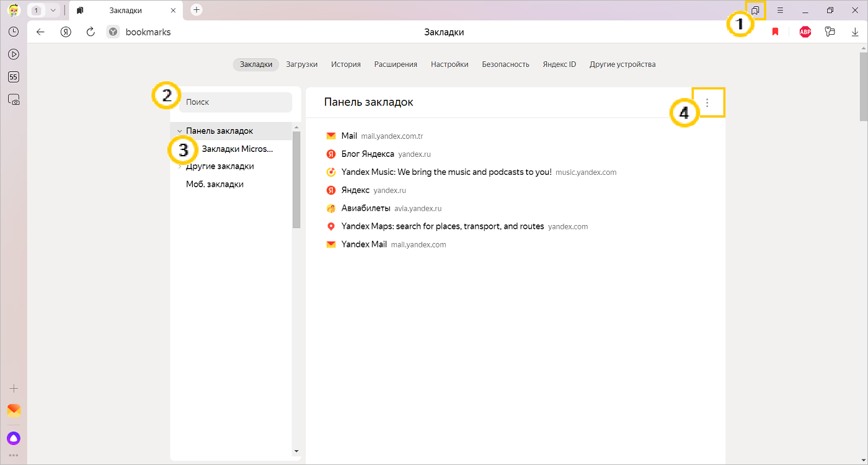This screenshot has height=465, width=868.
Task: Click the Поиск bookmarks search field
Action: 236,102
